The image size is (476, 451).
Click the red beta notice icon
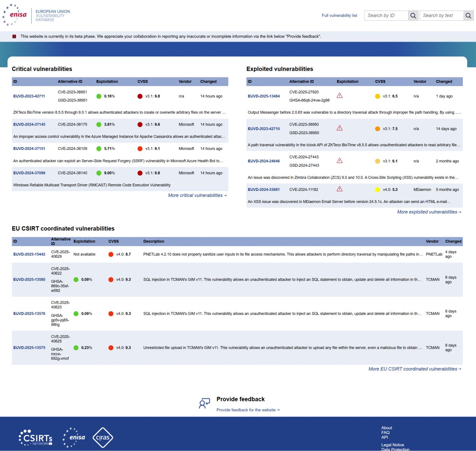pyautogui.click(x=14, y=36)
